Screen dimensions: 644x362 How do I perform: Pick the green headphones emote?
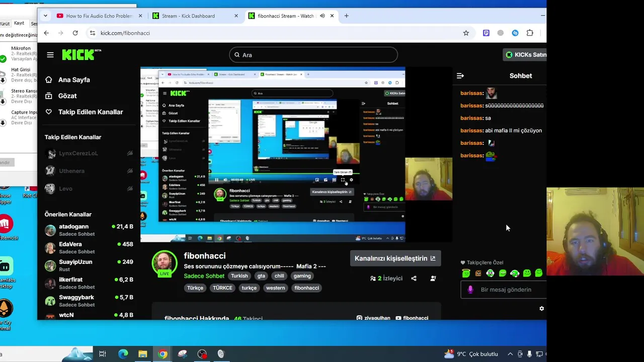tap(490, 273)
